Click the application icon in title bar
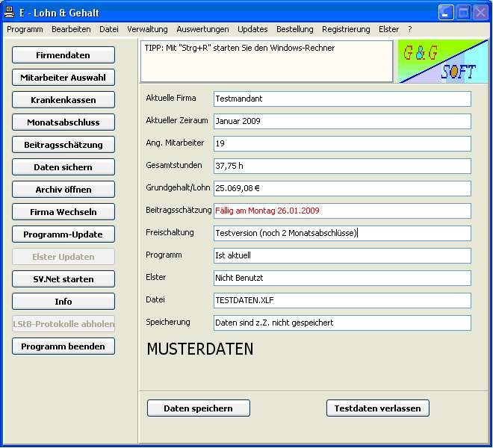This screenshot has width=493, height=448. click(11, 13)
